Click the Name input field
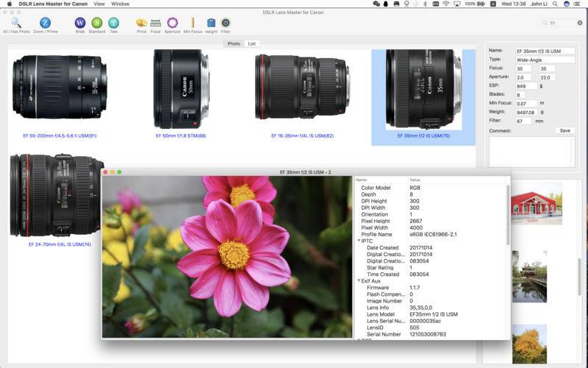 tap(545, 51)
